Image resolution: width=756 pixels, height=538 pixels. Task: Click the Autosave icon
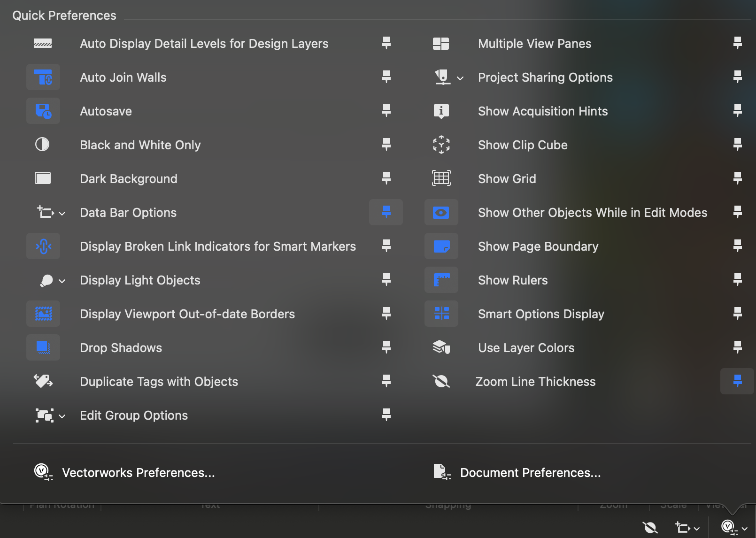[43, 111]
